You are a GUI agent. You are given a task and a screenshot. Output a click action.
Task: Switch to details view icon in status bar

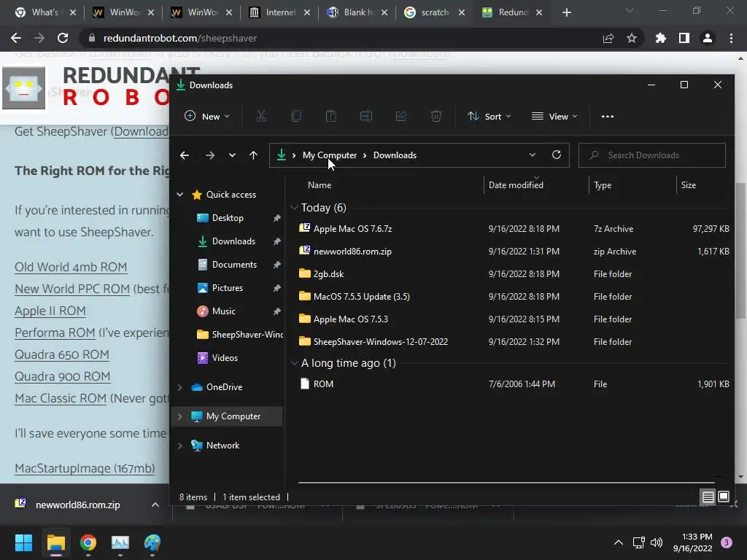click(708, 497)
